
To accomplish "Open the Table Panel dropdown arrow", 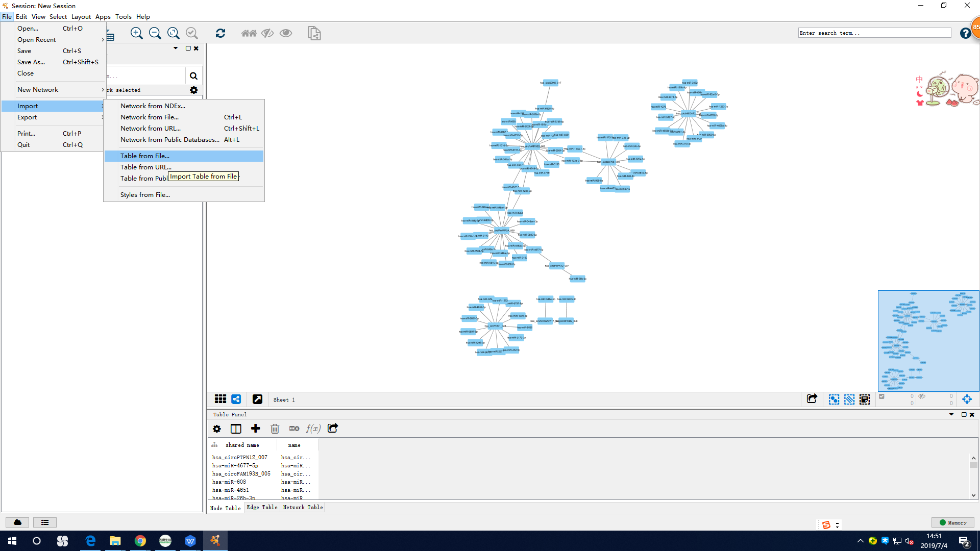I will [x=951, y=415].
